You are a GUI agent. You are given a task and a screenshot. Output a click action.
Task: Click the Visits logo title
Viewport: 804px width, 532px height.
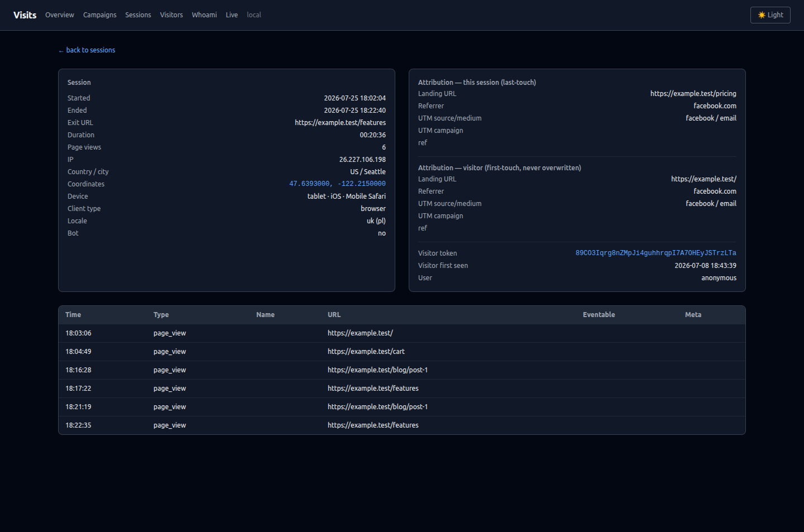(25, 15)
